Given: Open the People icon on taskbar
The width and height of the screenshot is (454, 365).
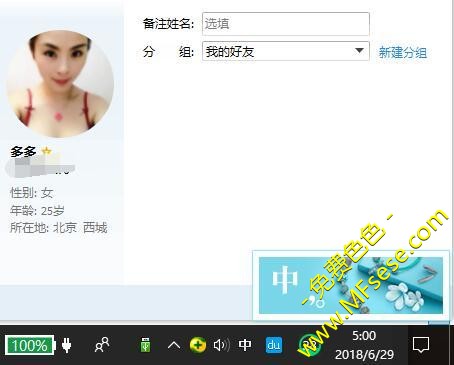Looking at the screenshot, I should [102, 345].
